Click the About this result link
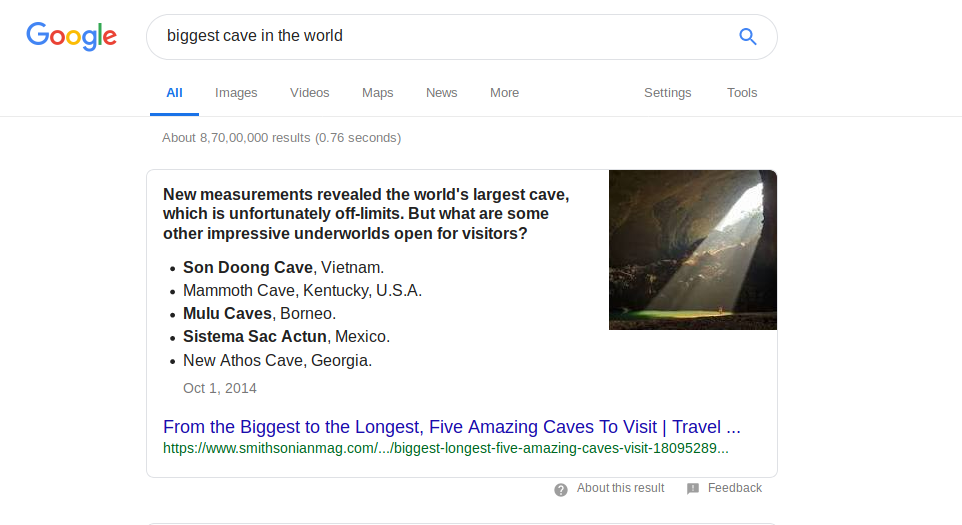Screen dimensions: 962x525 (x=620, y=488)
